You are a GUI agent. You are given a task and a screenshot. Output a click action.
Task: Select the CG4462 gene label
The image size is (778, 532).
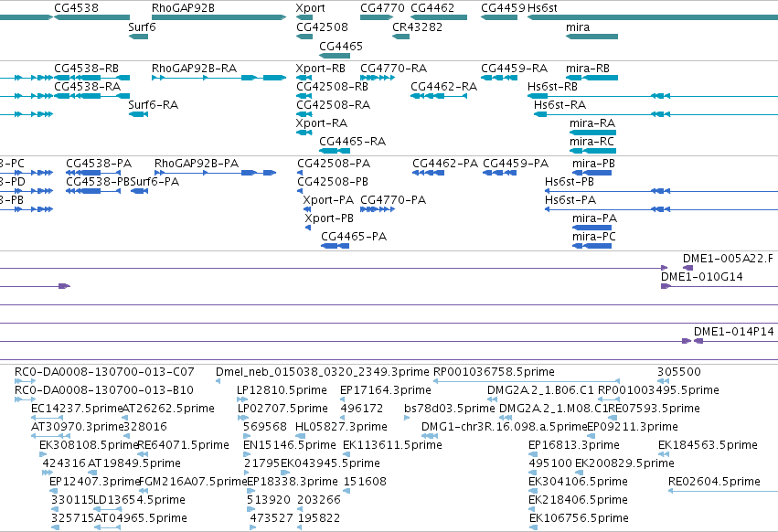432,8
